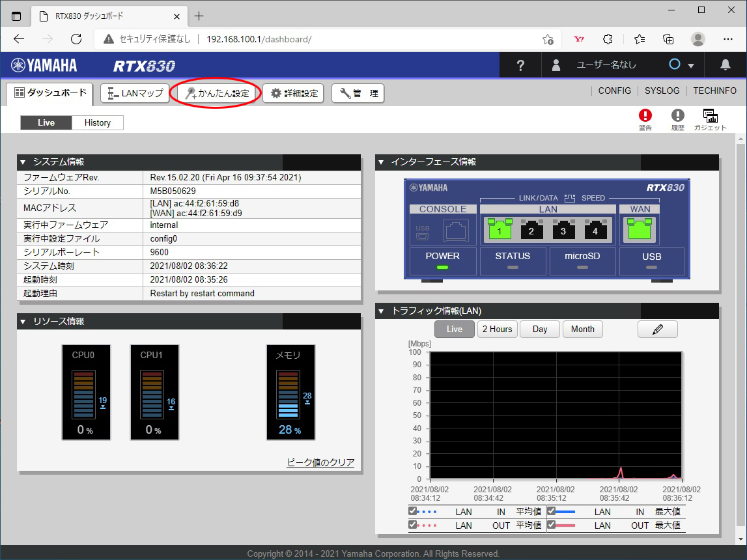Click LAN port 3 on the router image
The image size is (747, 560).
pos(563,229)
